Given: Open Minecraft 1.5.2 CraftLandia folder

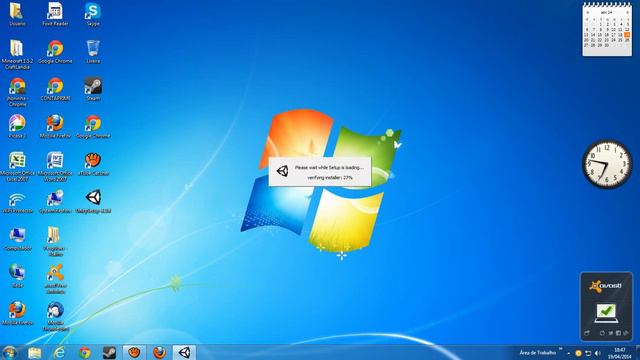Looking at the screenshot, I should point(17,54).
